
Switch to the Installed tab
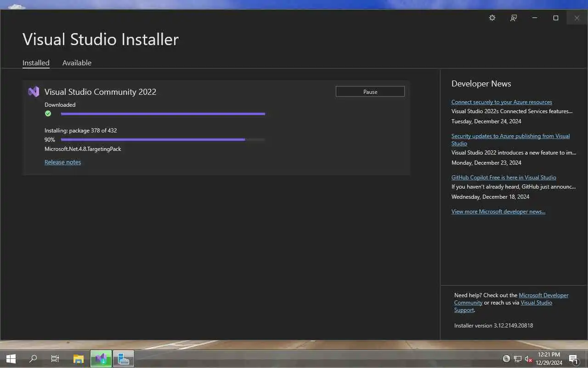point(36,63)
